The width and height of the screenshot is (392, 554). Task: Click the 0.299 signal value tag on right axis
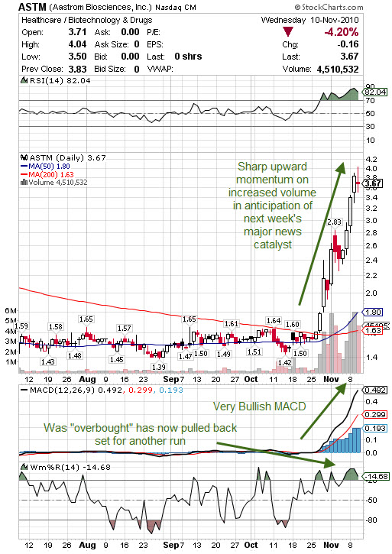pyautogui.click(x=375, y=414)
